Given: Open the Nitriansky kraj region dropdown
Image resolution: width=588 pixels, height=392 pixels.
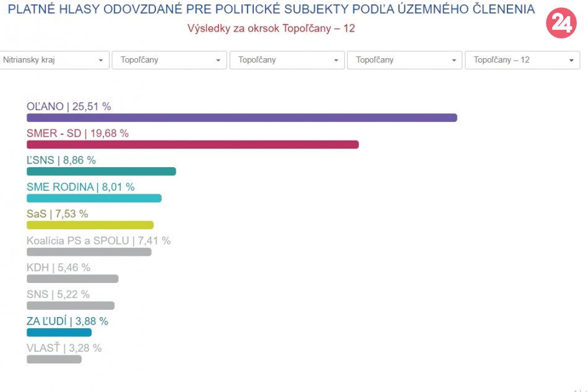Looking at the screenshot, I should pyautogui.click(x=54, y=60).
